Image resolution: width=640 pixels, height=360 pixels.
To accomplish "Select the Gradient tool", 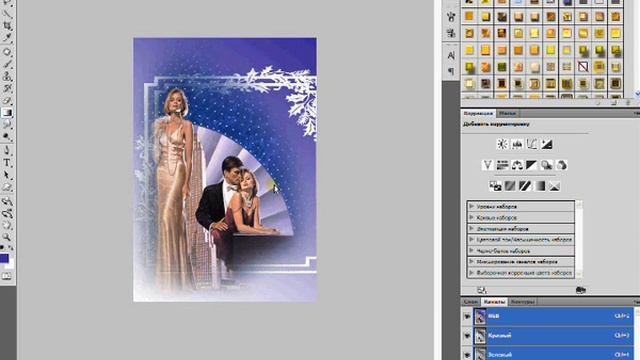I will coord(7,113).
